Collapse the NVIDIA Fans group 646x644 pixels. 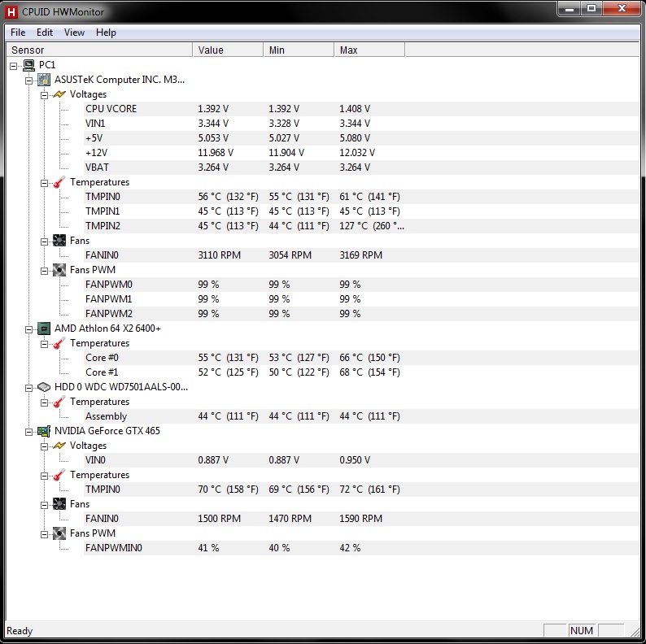tap(44, 505)
